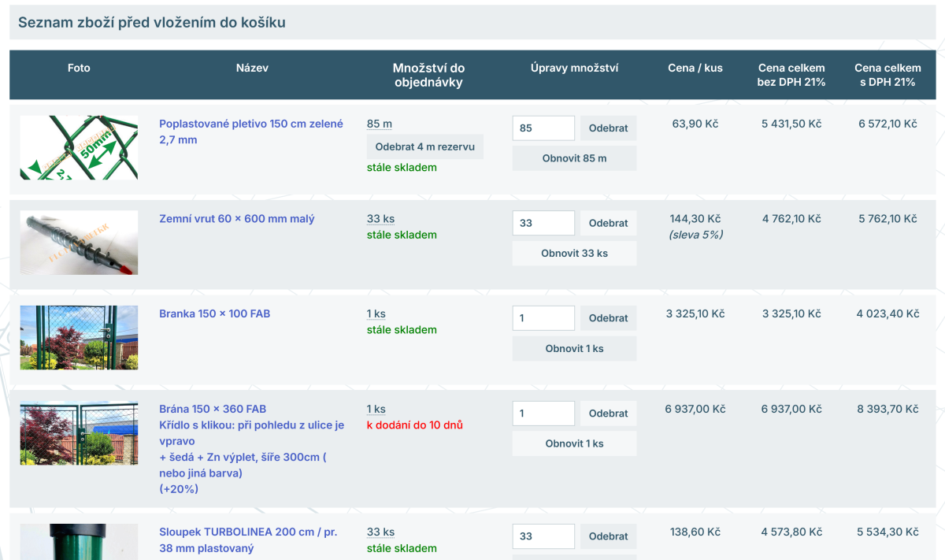945x560 pixels.
Task: Open the Poplastované pletivo 150 cm zelené product link
Action: pyautogui.click(x=251, y=132)
